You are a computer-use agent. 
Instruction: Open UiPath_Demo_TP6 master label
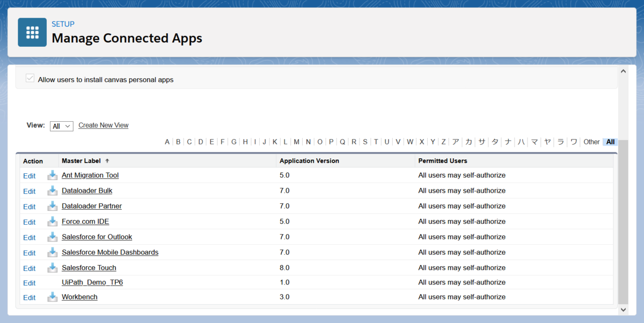92,282
